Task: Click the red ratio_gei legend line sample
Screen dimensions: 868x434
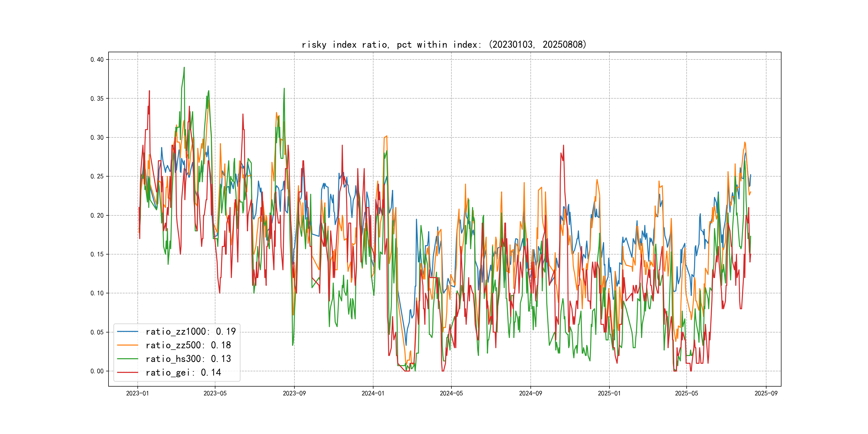Action: 127,372
